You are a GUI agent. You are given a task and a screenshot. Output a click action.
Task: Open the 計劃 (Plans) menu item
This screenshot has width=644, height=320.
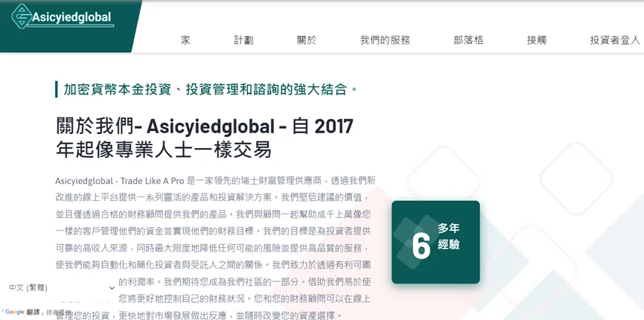point(243,40)
